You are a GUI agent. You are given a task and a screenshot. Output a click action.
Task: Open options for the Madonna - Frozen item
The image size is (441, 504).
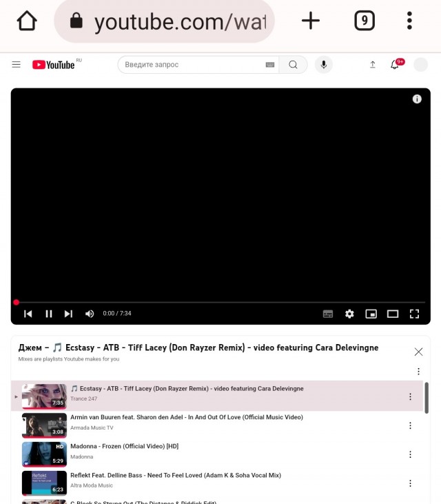click(410, 454)
